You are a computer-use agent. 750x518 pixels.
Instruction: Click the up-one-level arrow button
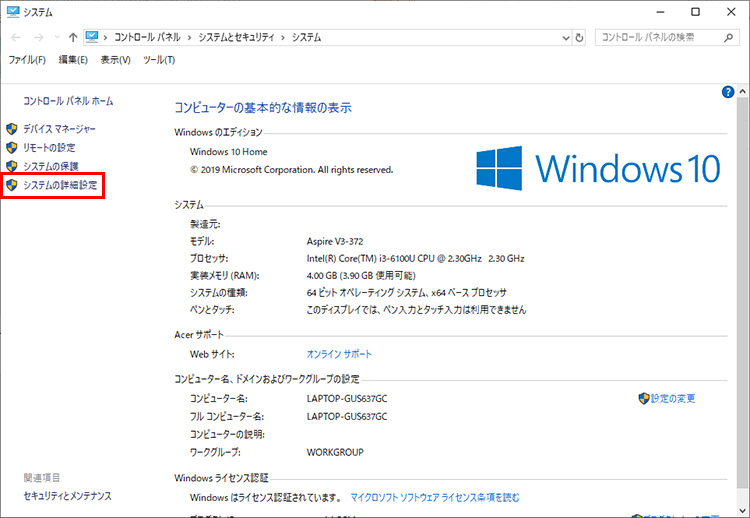click(73, 37)
